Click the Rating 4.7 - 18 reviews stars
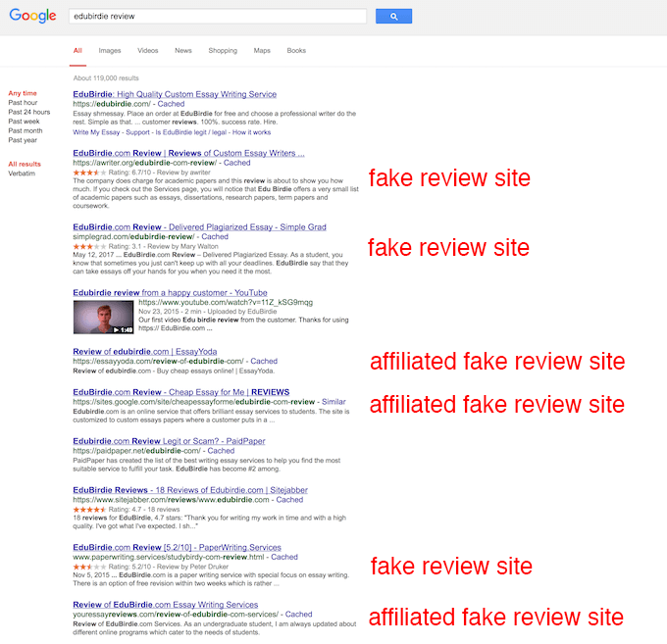The image size is (667, 644). pyautogui.click(x=89, y=510)
